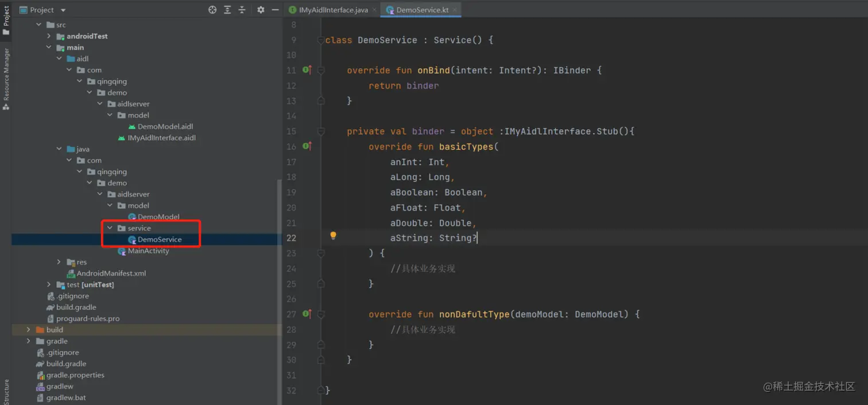
Task: Collapse the aidl folder chevron
Action: (x=59, y=59)
